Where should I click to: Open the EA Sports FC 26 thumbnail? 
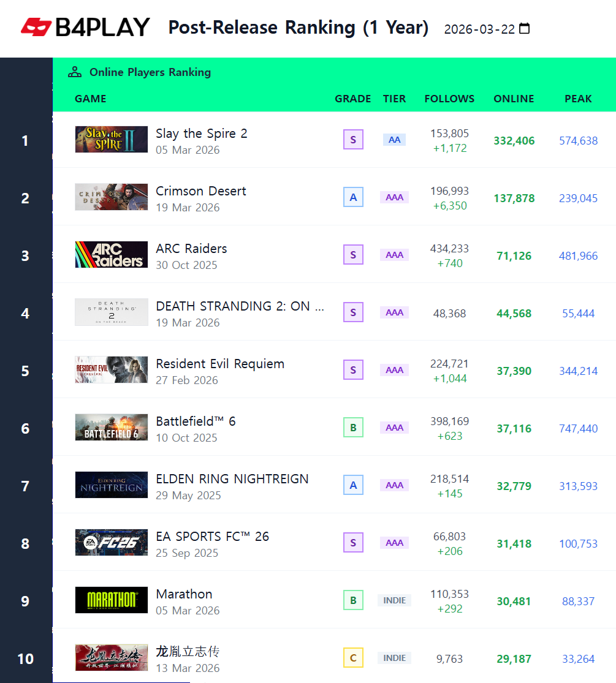[111, 542]
